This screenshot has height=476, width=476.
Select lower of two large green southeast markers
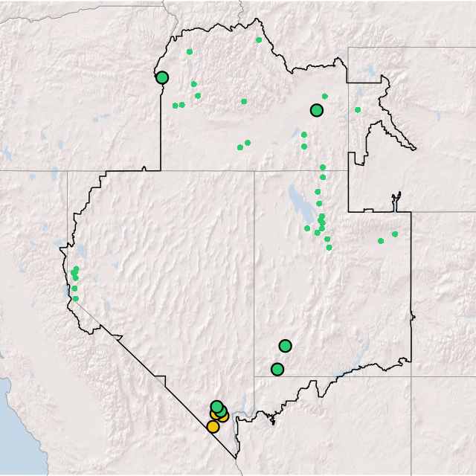(x=277, y=369)
